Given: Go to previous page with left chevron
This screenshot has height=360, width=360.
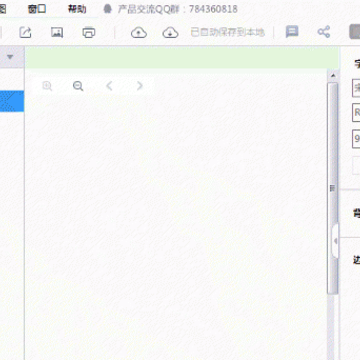Looking at the screenshot, I should tap(109, 86).
